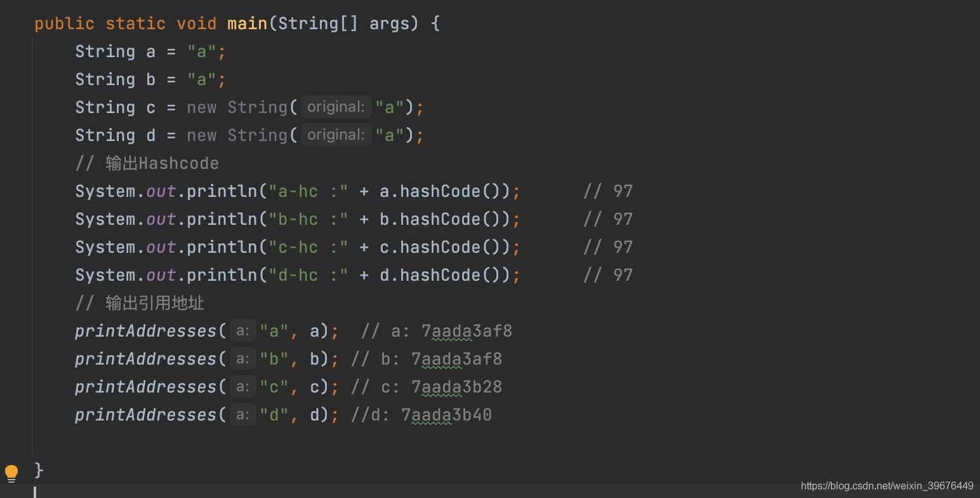The width and height of the screenshot is (980, 498).
Task: Click the 'original:' hint on String d line
Action: point(336,135)
